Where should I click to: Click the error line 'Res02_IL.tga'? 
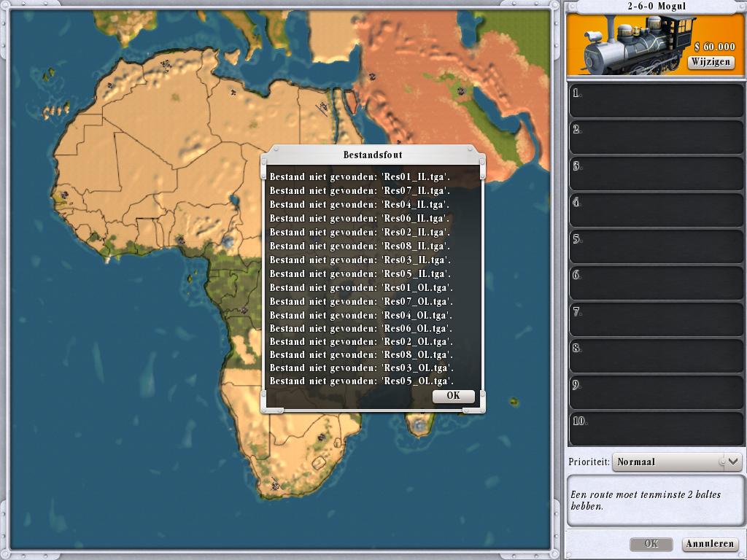click(360, 233)
